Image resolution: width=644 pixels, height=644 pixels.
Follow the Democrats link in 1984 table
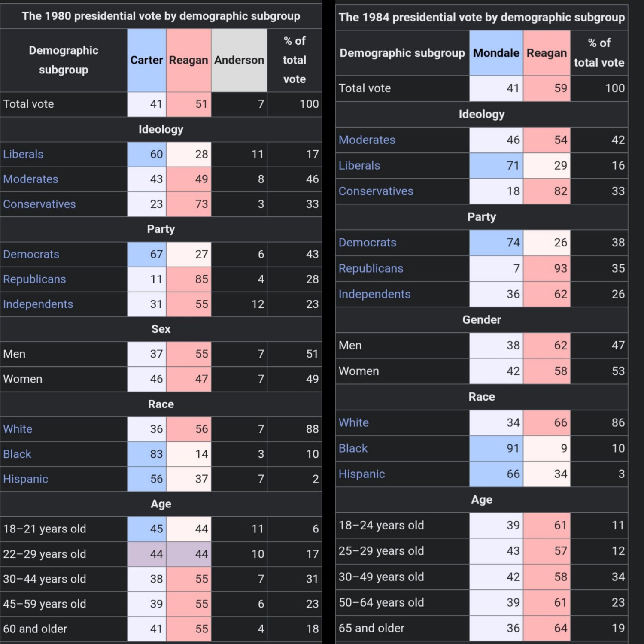[x=367, y=243]
